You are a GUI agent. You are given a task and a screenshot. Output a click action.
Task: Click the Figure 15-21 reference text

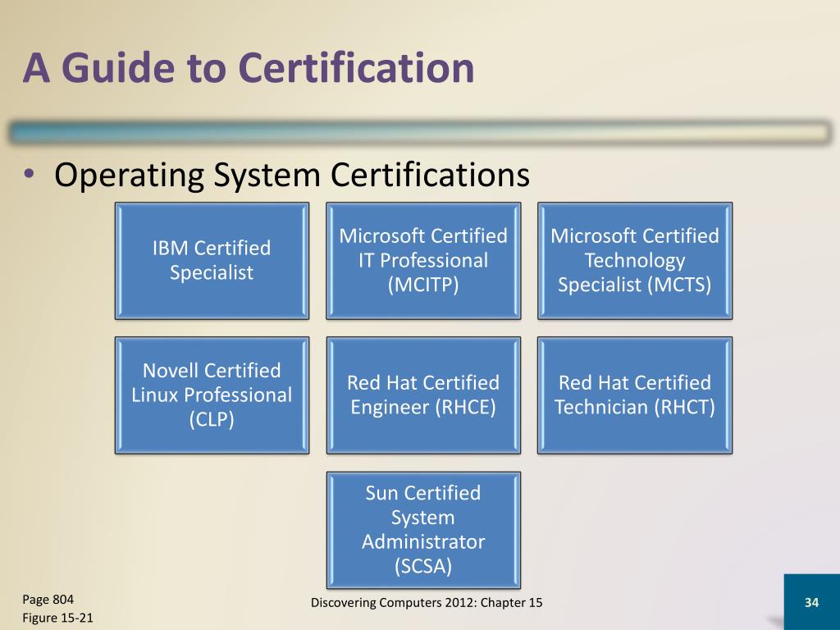pos(57,618)
